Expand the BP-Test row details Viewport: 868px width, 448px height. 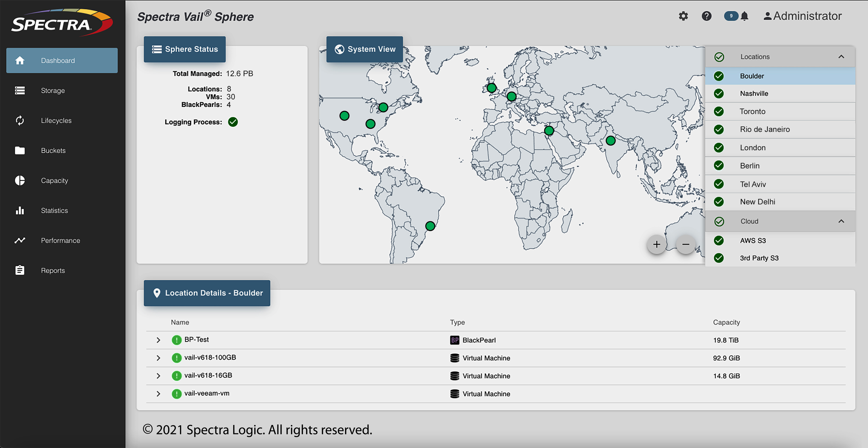point(158,340)
